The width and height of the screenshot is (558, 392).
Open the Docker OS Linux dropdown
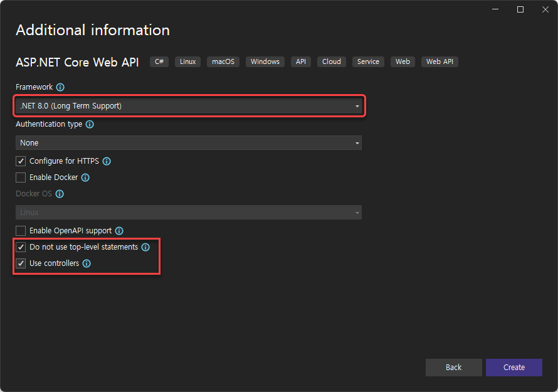[x=189, y=213]
